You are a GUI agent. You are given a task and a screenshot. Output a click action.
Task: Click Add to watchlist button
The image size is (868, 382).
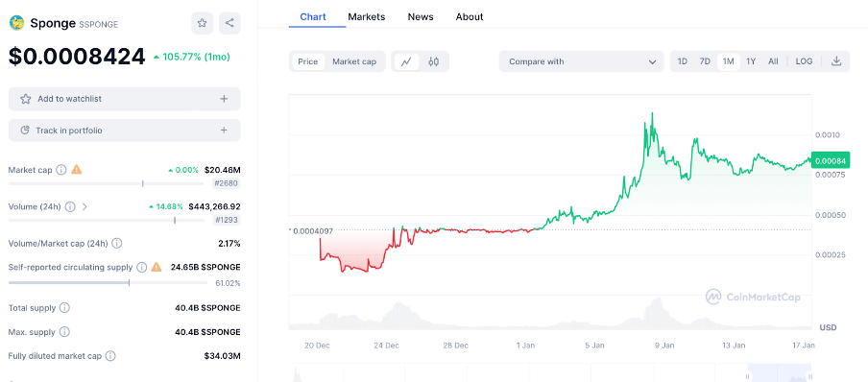(125, 99)
